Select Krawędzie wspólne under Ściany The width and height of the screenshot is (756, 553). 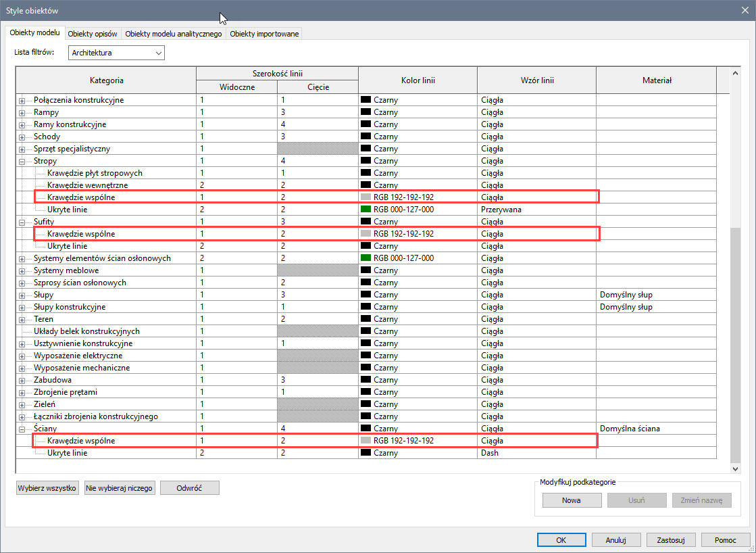81,441
